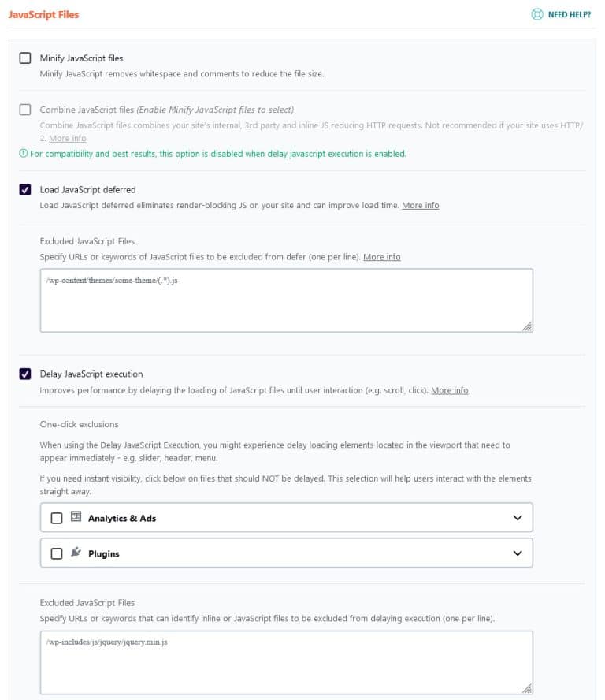Image resolution: width=605 pixels, height=700 pixels.
Task: Click the chevron on the Plugins row
Action: (518, 553)
